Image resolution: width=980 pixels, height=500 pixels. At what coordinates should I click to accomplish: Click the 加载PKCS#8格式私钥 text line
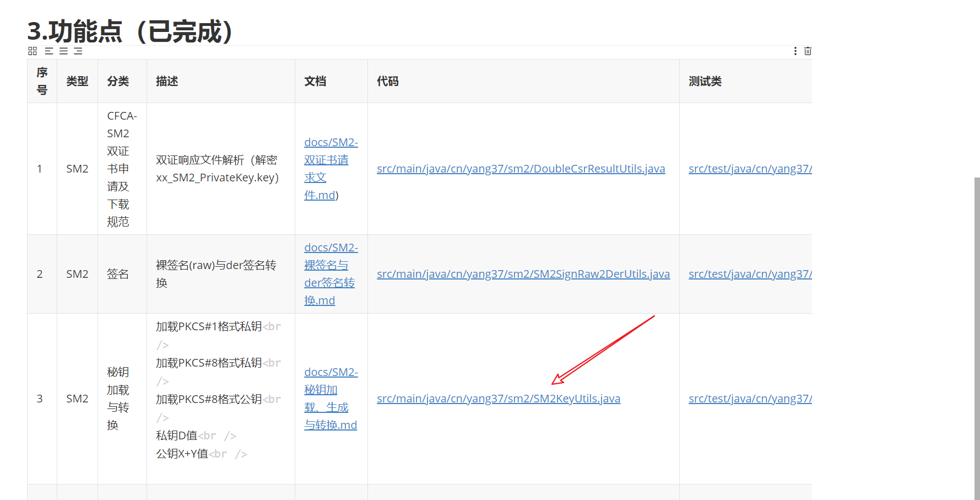coord(209,363)
